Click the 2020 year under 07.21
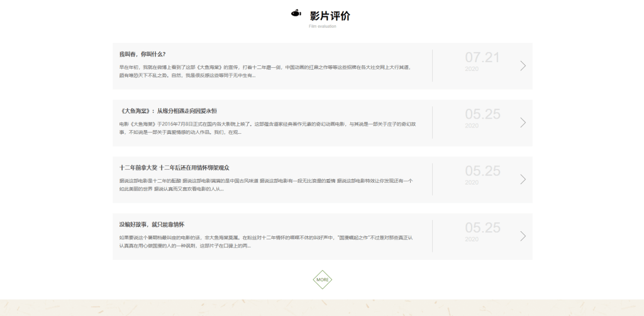Viewport: 644px width, 316px height. pos(472,69)
